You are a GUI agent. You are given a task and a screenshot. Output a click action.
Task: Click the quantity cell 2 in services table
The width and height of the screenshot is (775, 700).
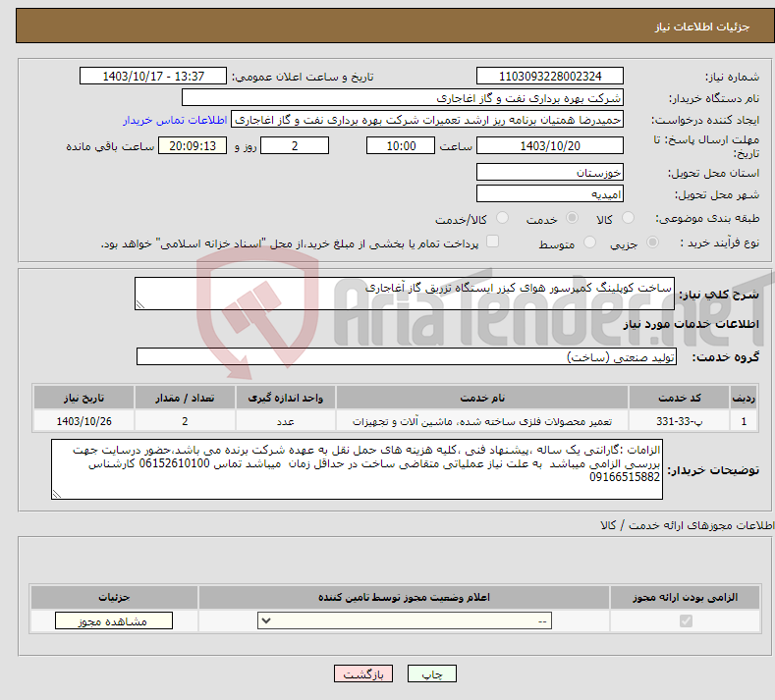185,421
